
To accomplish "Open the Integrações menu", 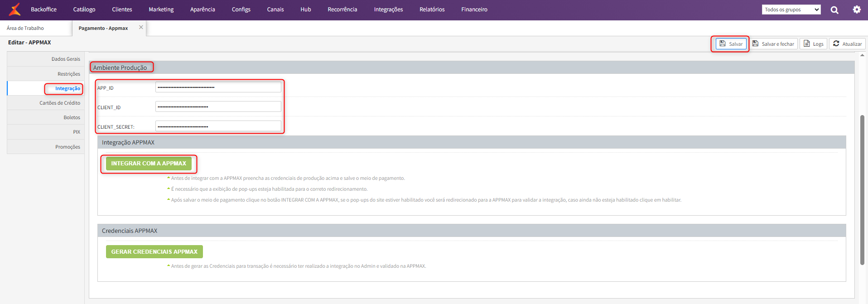I will click(388, 10).
